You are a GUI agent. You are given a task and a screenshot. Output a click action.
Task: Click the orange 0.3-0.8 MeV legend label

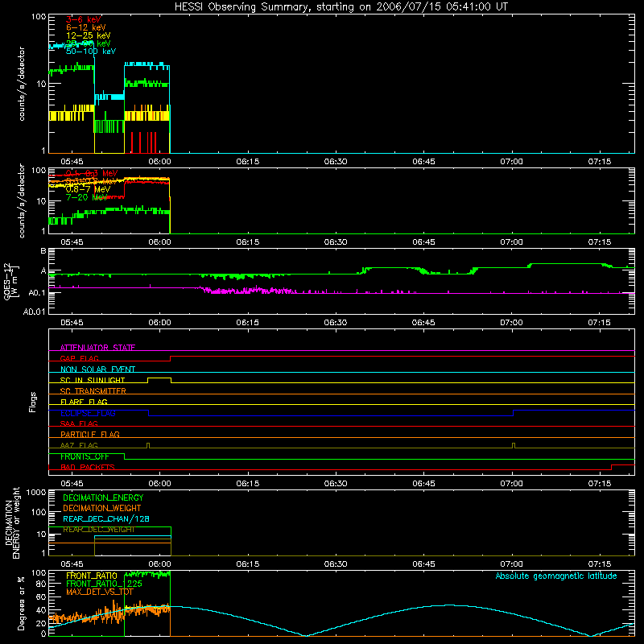92,181
